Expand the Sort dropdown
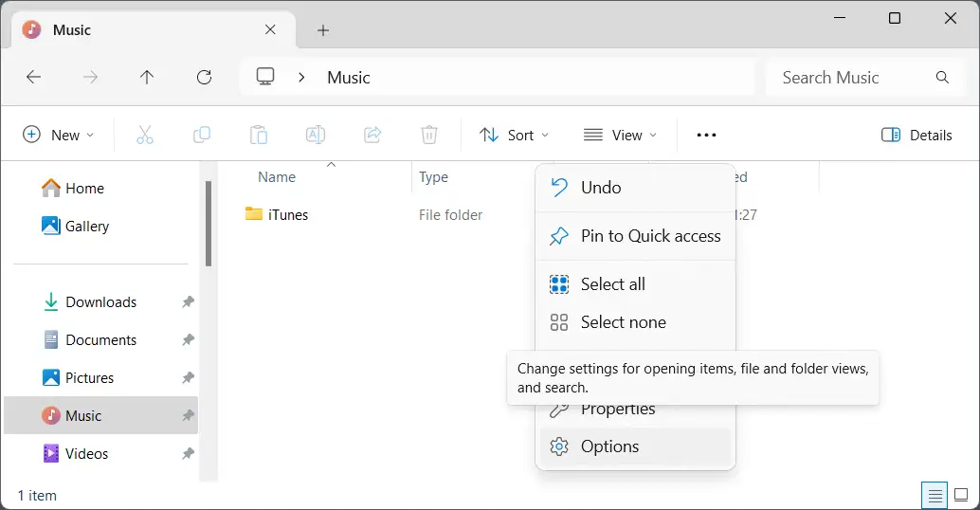Screen dimensions: 980x510 pyautogui.click(x=514, y=135)
